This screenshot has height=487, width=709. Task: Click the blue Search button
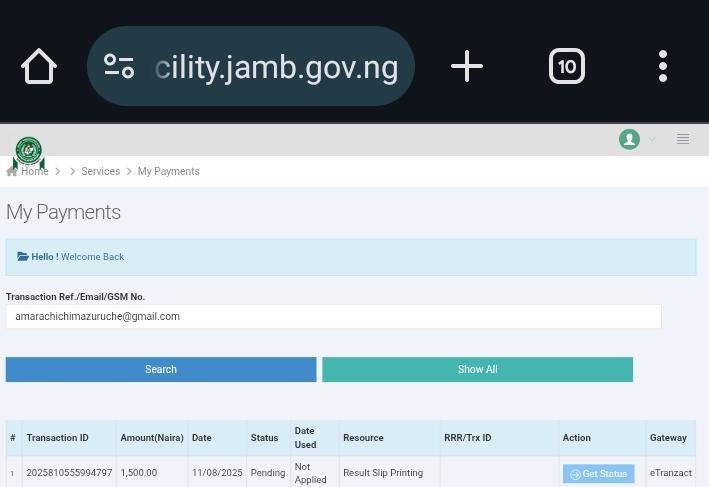pos(161,369)
